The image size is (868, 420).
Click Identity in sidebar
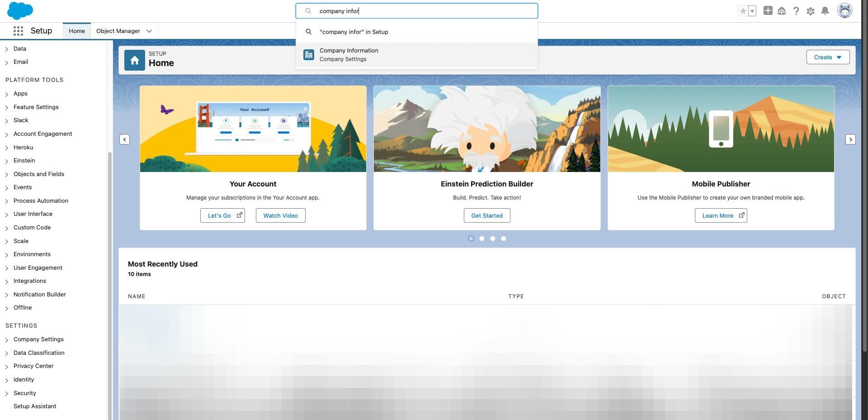24,379
